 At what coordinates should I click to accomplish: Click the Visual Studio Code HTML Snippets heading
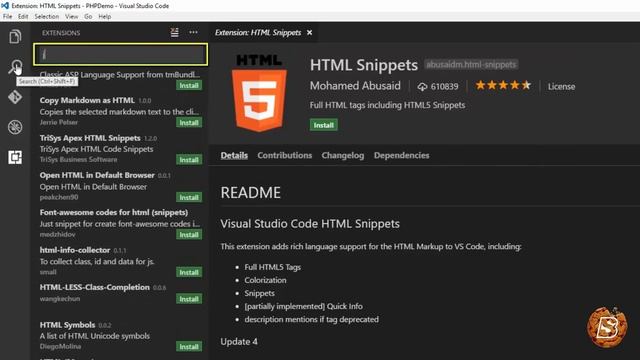310,224
